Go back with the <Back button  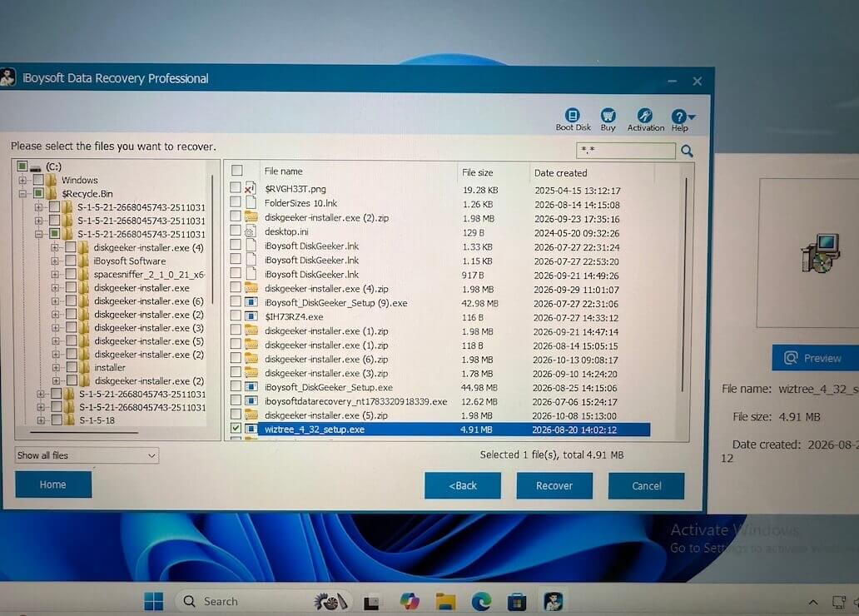[462, 485]
